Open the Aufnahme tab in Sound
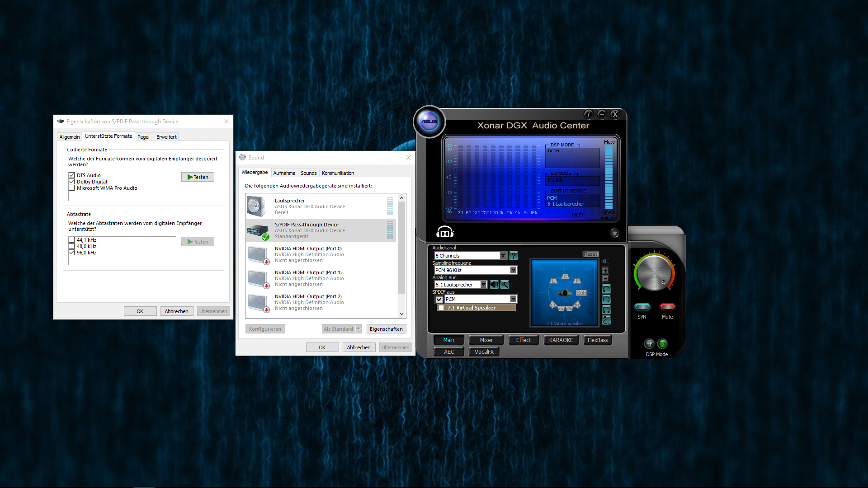 pos(284,173)
